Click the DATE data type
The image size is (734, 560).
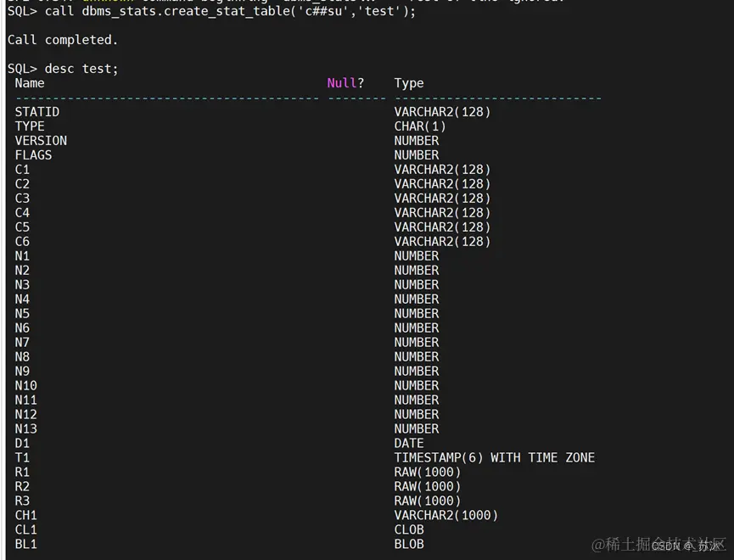coord(409,444)
